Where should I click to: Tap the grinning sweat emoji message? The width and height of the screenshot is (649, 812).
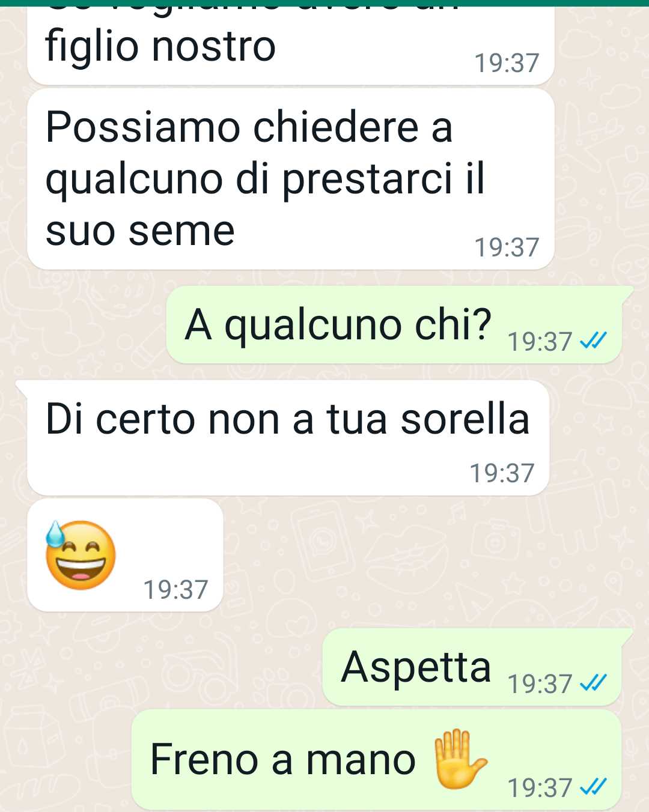click(x=125, y=555)
